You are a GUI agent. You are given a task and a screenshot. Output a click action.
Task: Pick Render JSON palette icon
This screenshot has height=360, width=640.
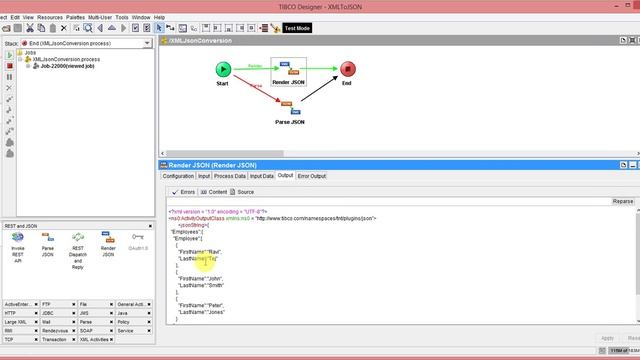[108, 237]
